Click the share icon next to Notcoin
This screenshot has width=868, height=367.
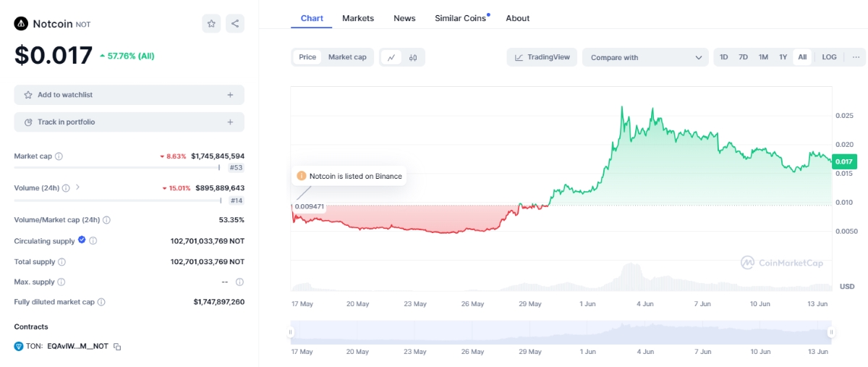pos(235,24)
